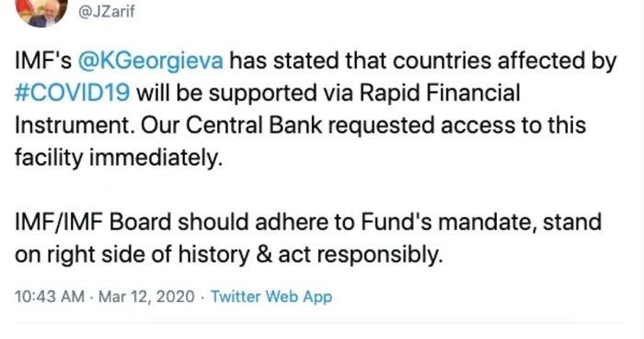
Task: Open the @KGeorgieva mention
Action: coord(150,61)
